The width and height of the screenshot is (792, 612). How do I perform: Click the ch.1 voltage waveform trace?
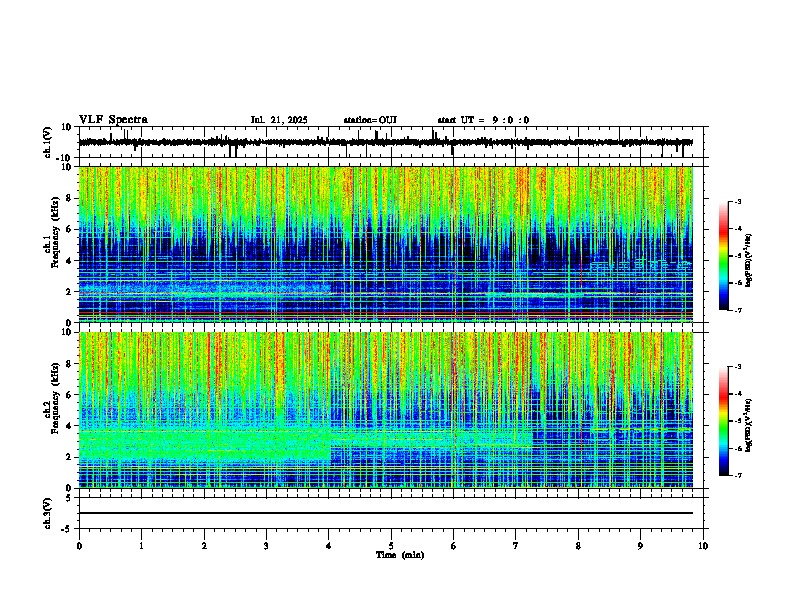tap(385, 142)
